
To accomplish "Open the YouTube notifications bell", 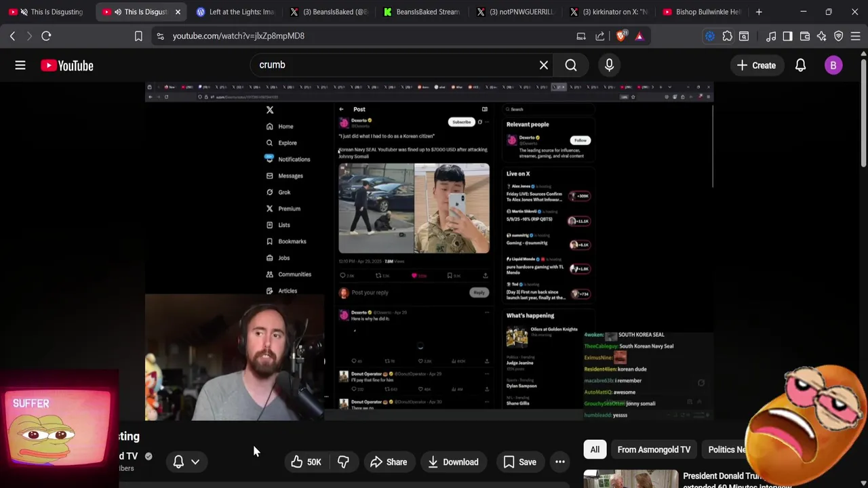I will pyautogui.click(x=800, y=66).
